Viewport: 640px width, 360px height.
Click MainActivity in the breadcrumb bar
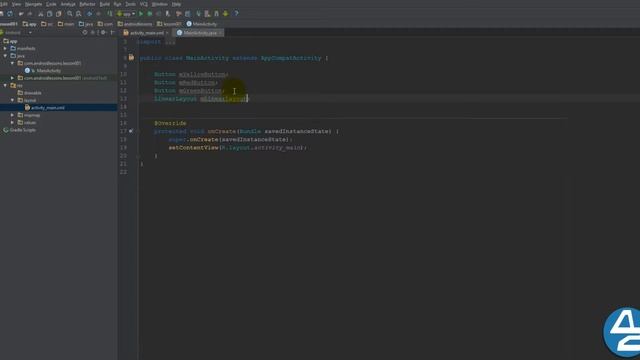pyautogui.click(x=202, y=24)
